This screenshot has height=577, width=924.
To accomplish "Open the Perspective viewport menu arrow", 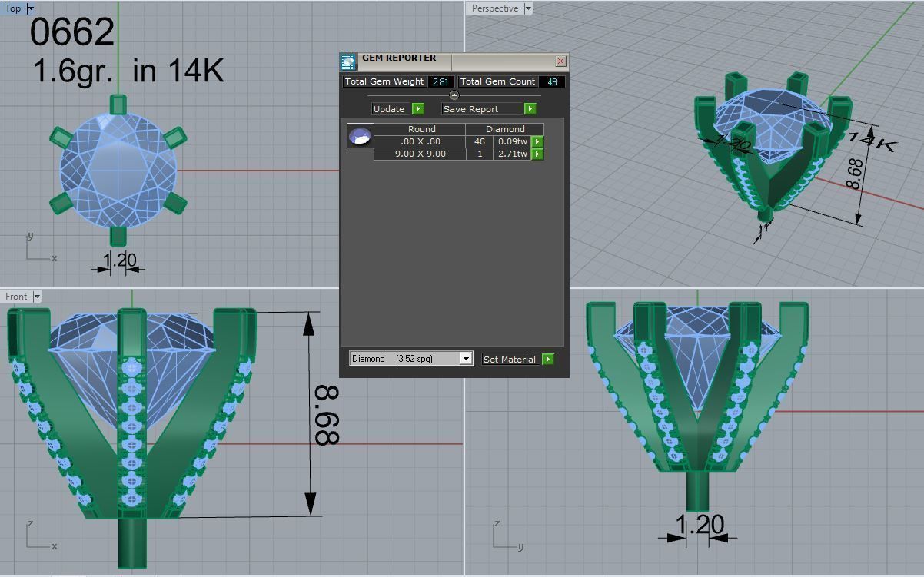I will pyautogui.click(x=529, y=8).
